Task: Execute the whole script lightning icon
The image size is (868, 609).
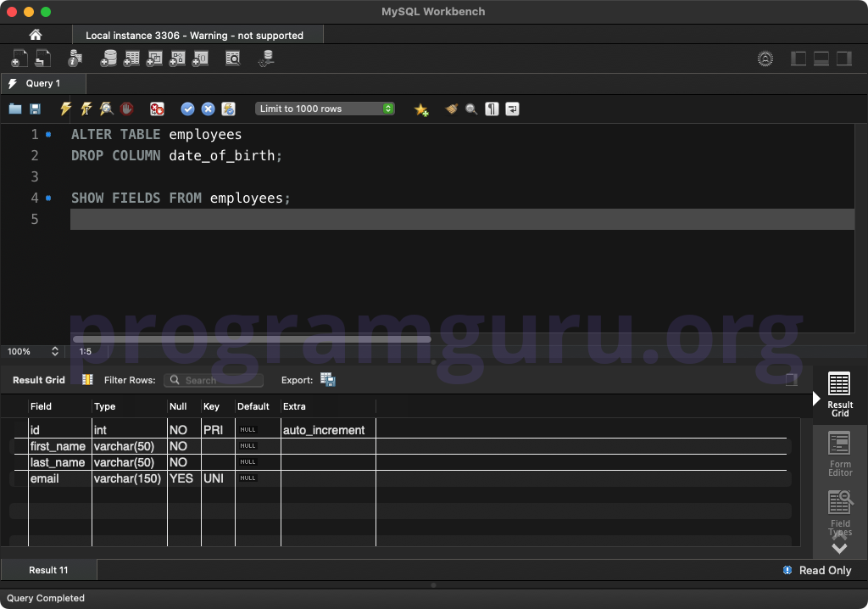Action: coord(66,109)
